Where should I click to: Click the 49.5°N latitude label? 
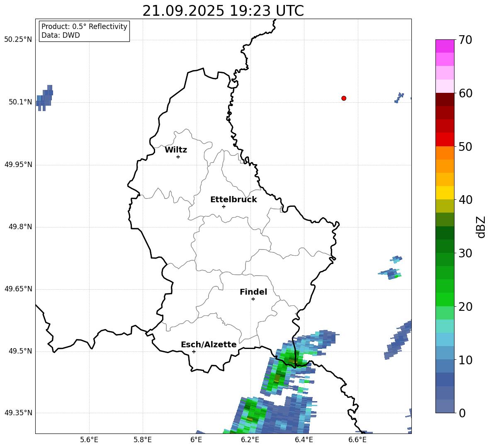tap(20, 351)
